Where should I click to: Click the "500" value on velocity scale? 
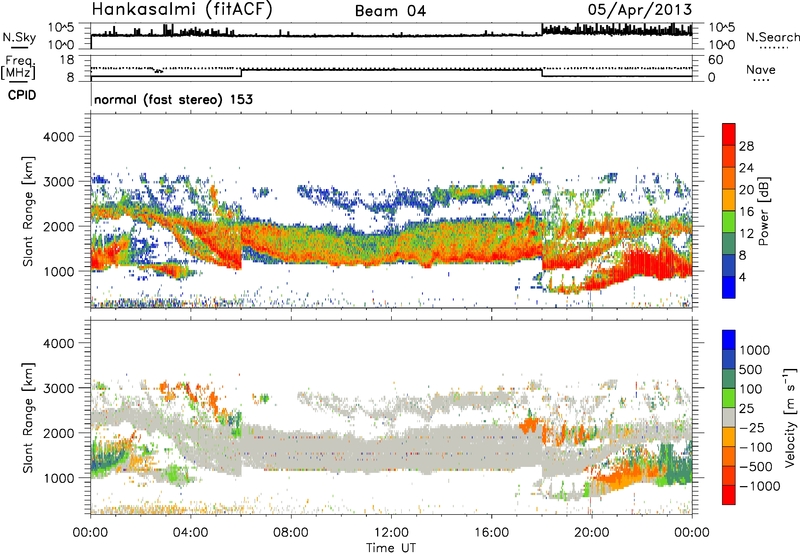pyautogui.click(x=751, y=369)
